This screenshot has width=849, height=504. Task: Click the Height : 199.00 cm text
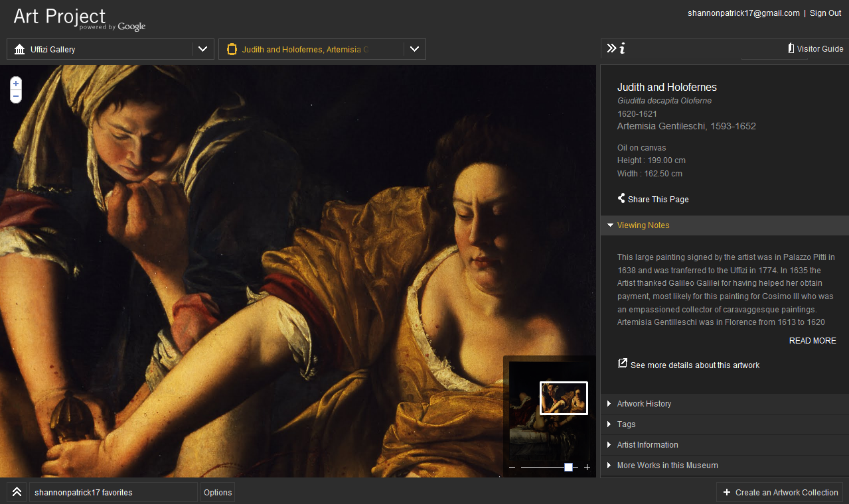pos(651,160)
